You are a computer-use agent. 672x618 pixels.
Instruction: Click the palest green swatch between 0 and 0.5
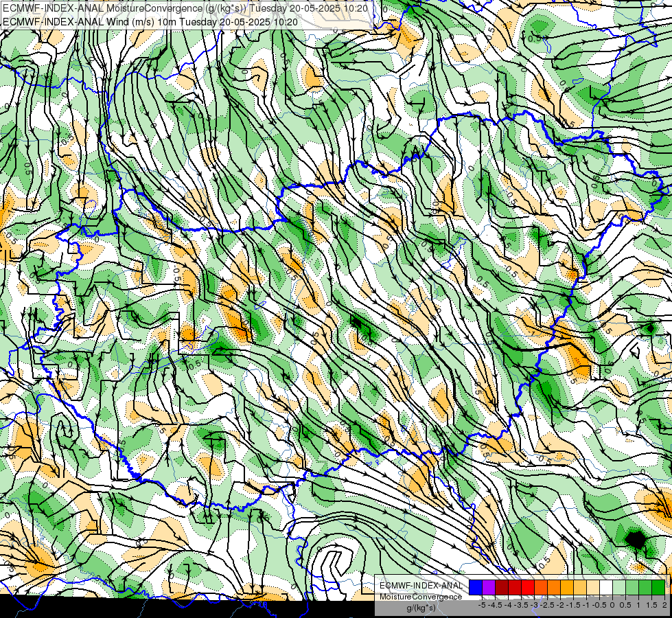tap(619, 587)
